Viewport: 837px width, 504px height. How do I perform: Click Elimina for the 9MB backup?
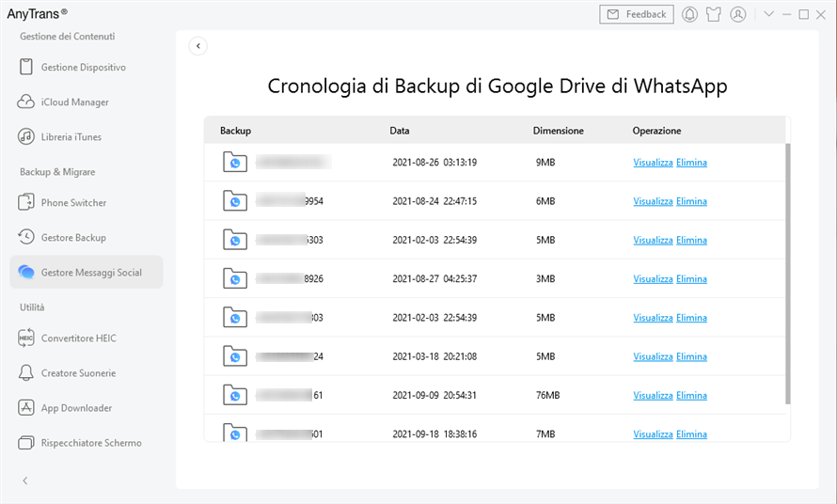(691, 163)
